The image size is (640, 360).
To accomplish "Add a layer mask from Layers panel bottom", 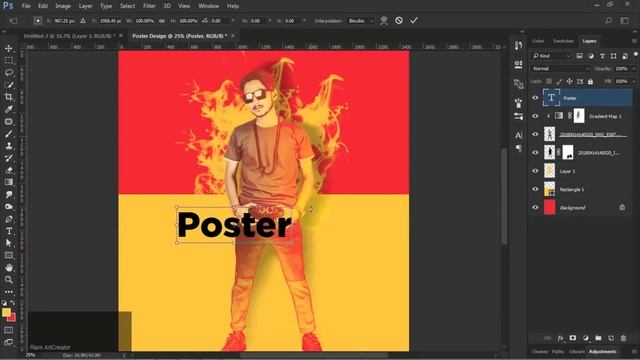I will click(573, 338).
